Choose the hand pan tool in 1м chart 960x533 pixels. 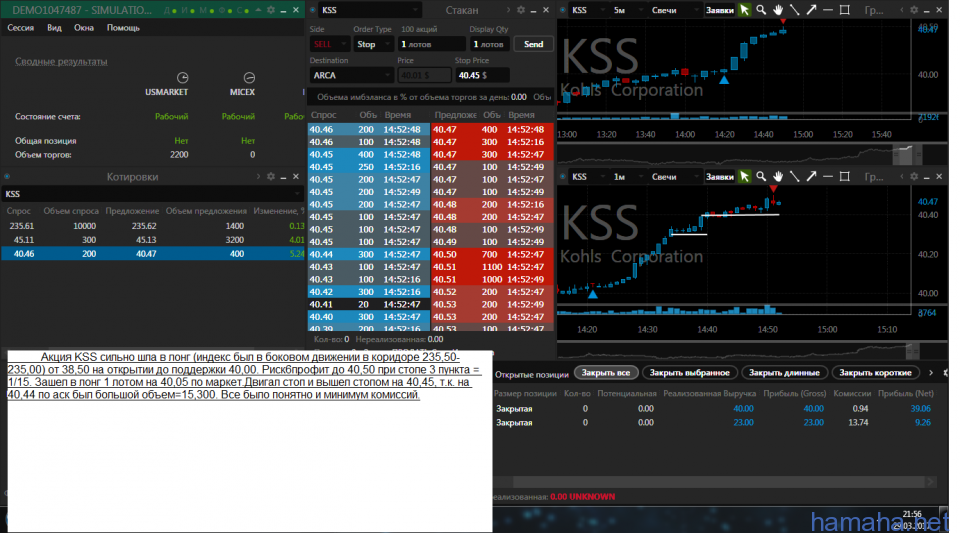coord(778,176)
